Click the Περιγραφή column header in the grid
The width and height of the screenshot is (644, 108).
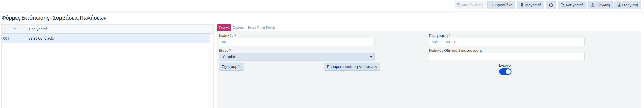point(38,29)
